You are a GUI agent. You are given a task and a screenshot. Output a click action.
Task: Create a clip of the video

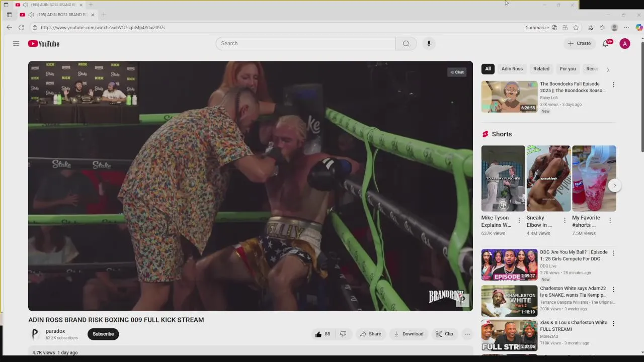tap(444, 334)
